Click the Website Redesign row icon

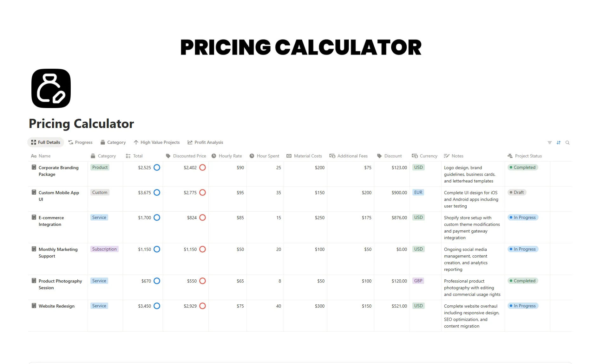[34, 306]
